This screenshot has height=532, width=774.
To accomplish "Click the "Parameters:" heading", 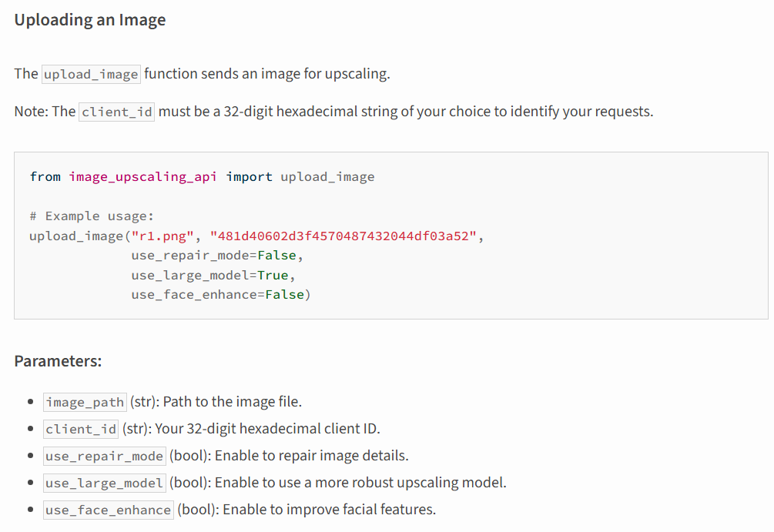I will (58, 361).
